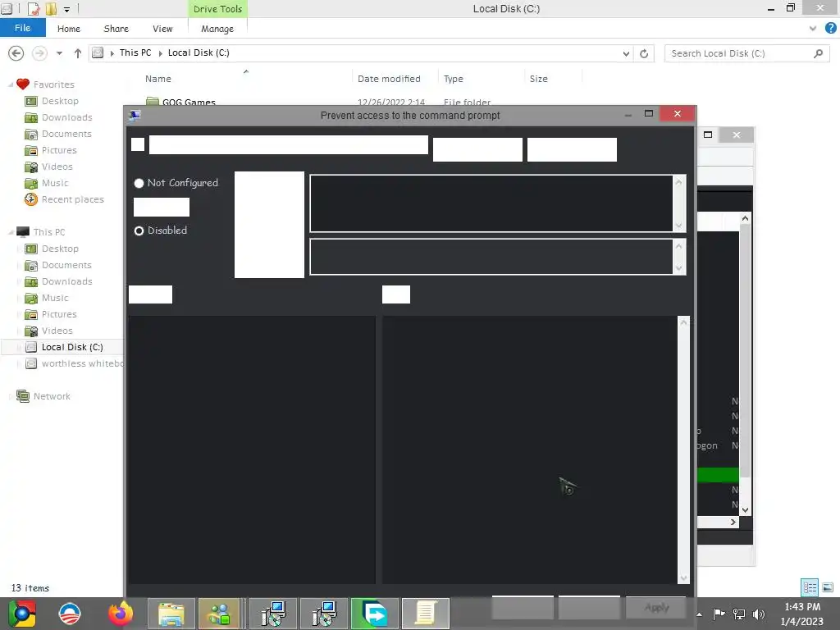
Task: Sort files by the Type column
Action: [453, 79]
